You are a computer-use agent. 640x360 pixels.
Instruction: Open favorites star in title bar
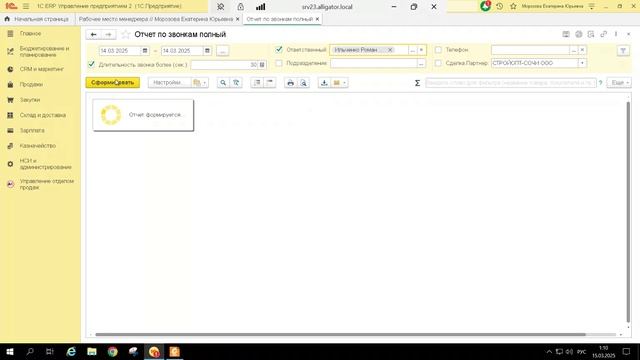click(513, 6)
